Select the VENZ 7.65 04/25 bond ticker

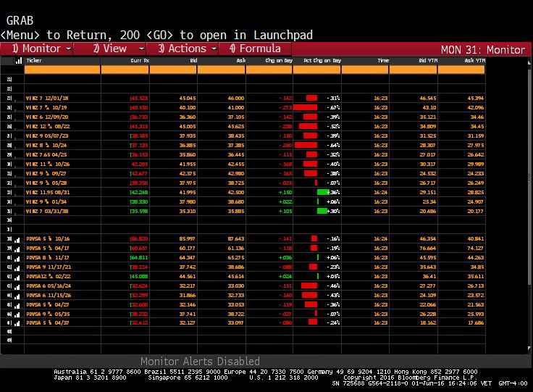point(43,154)
